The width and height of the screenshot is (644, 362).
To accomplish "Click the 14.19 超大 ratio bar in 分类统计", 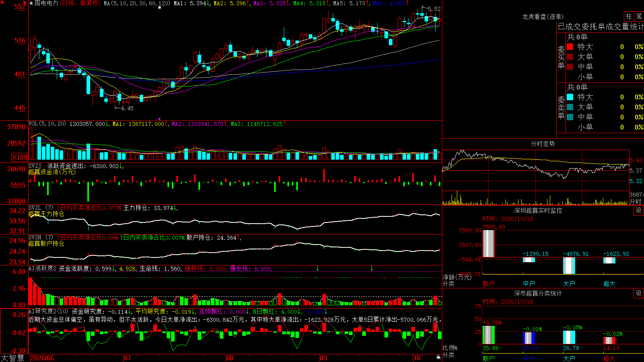I will pos(609,340).
